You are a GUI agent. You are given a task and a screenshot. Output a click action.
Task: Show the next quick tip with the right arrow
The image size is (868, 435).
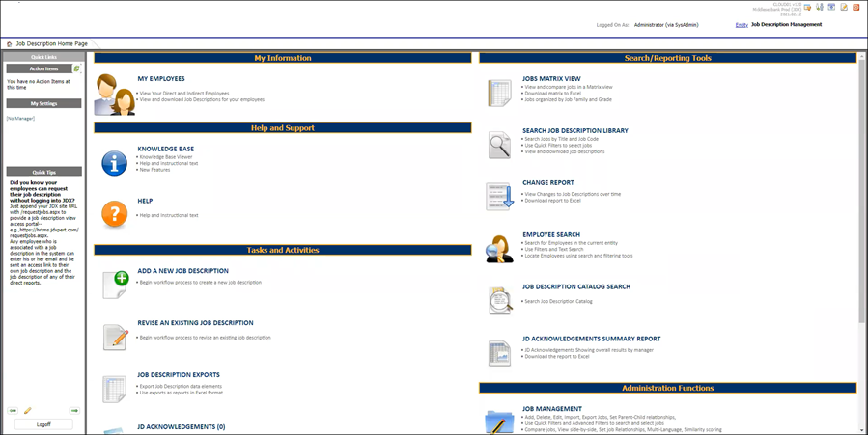74,411
